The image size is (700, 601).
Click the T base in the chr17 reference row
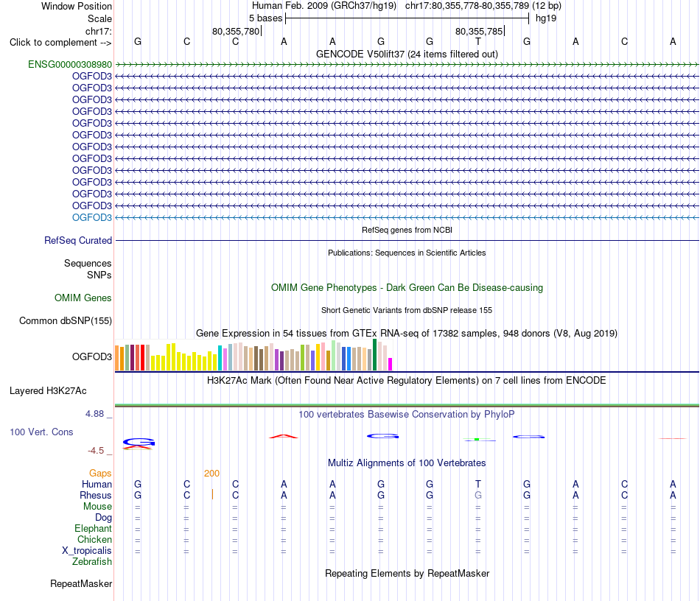(x=478, y=42)
